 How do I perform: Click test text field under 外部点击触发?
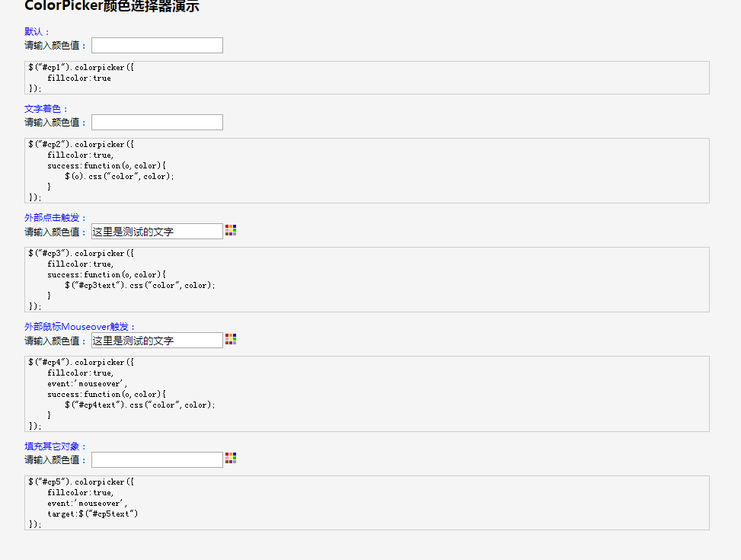[157, 232]
